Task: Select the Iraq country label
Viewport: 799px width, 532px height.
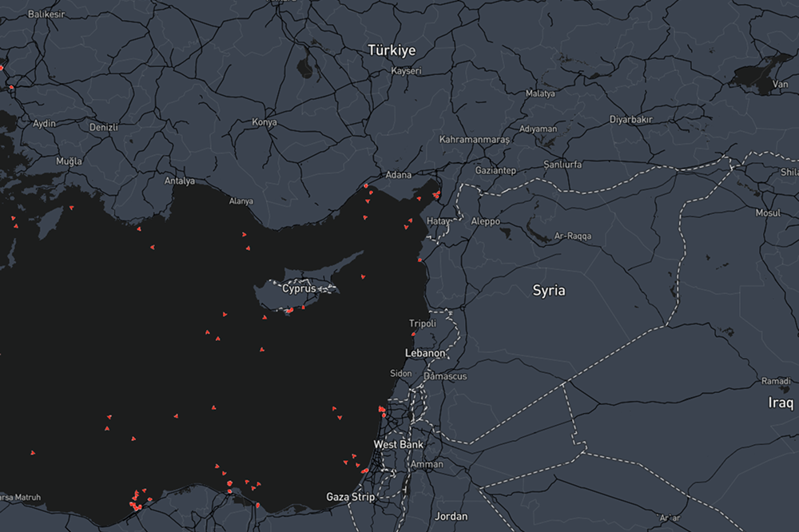Action: click(x=781, y=403)
